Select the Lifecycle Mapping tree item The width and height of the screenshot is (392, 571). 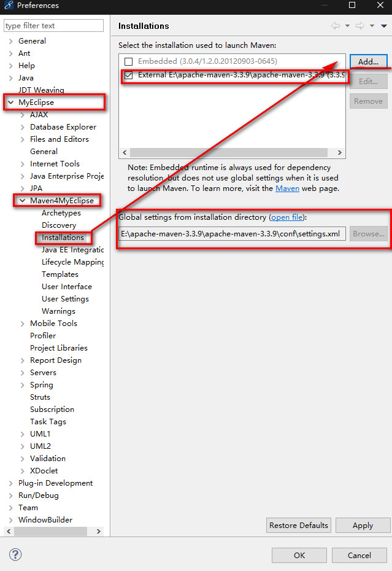(x=72, y=262)
